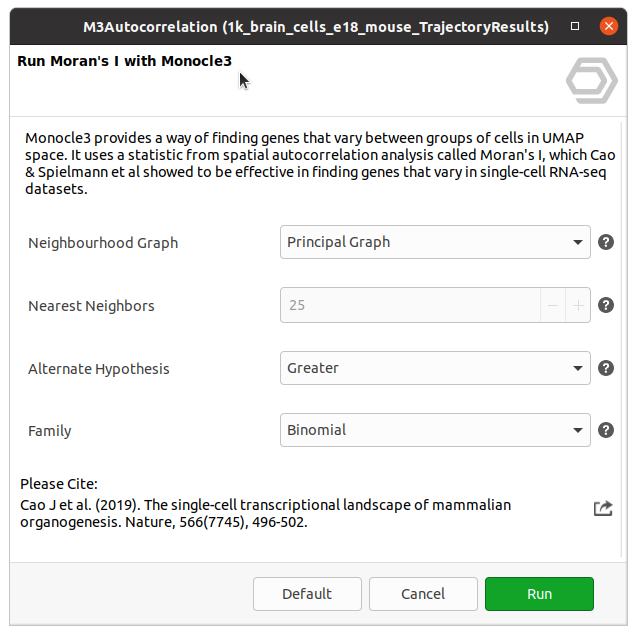Show help for Alternate Hypothesis setting

click(x=605, y=368)
